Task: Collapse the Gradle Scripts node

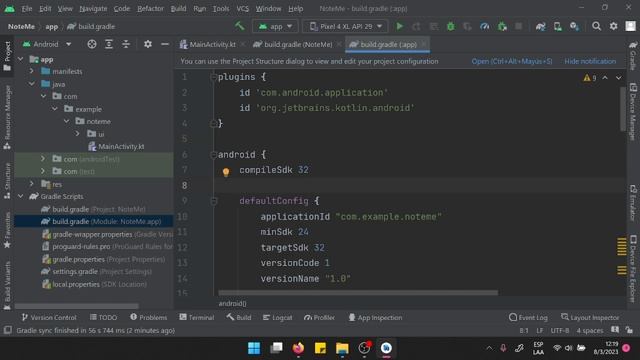Action: click(21, 196)
